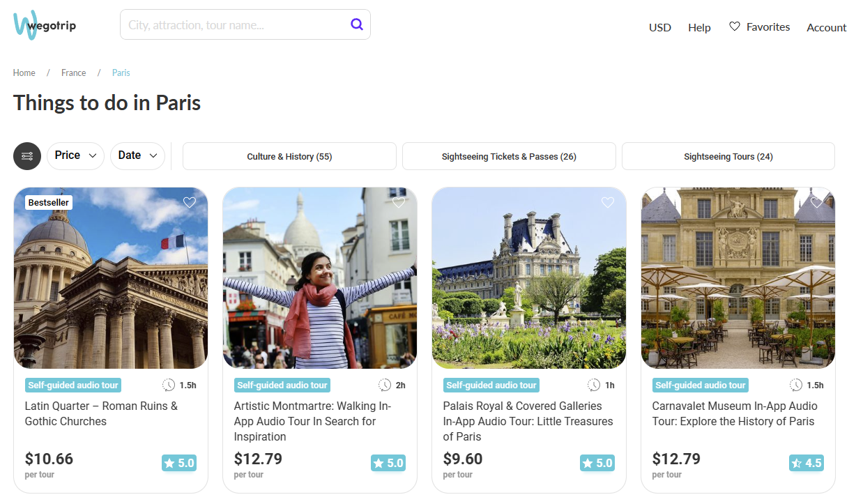This screenshot has height=504, width=856.
Task: Select Sightseeing Tickets & Passes (26) category
Action: [x=509, y=156]
